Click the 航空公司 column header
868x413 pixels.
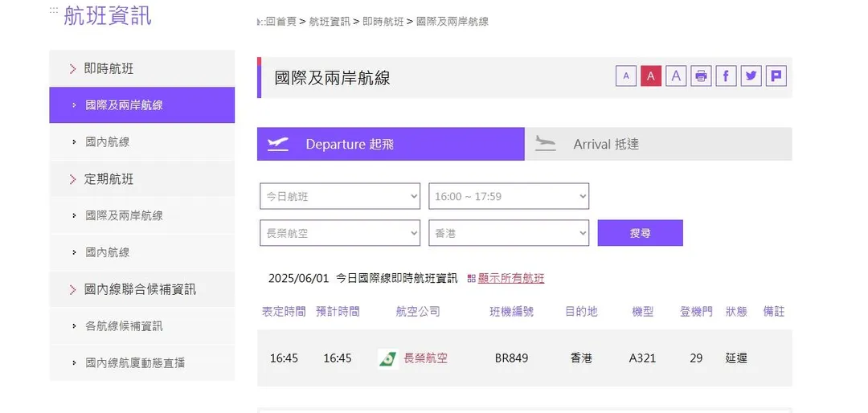pos(418,312)
